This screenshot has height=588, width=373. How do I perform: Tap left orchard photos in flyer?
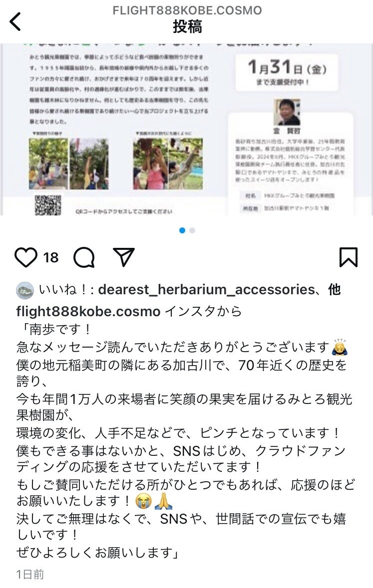[x=69, y=164]
